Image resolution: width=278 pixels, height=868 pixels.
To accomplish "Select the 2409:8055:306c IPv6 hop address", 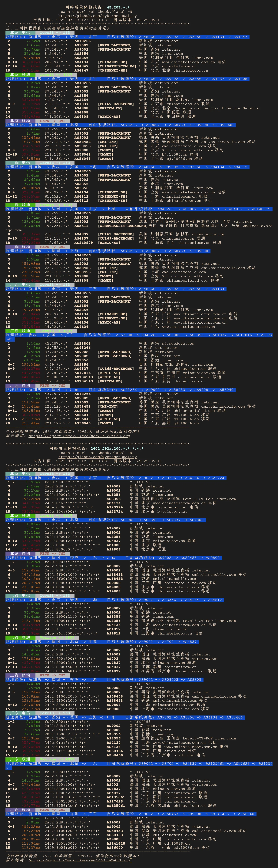I will pos(72,843).
